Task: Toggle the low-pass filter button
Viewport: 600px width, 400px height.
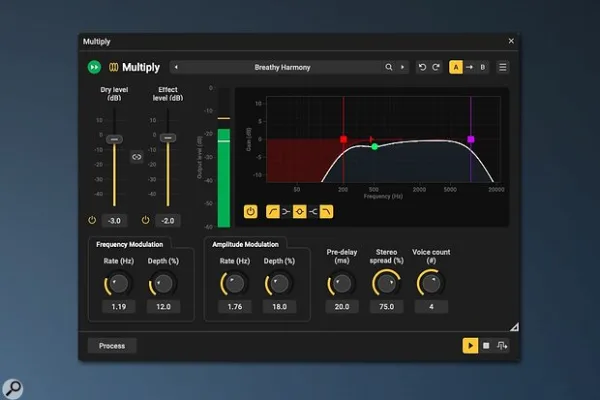Action: click(x=326, y=212)
